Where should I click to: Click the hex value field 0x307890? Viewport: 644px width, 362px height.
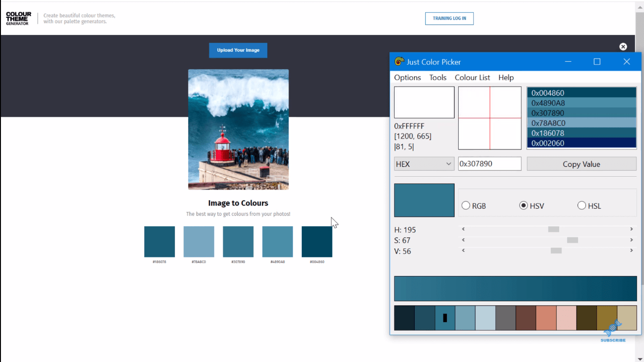[490, 164]
